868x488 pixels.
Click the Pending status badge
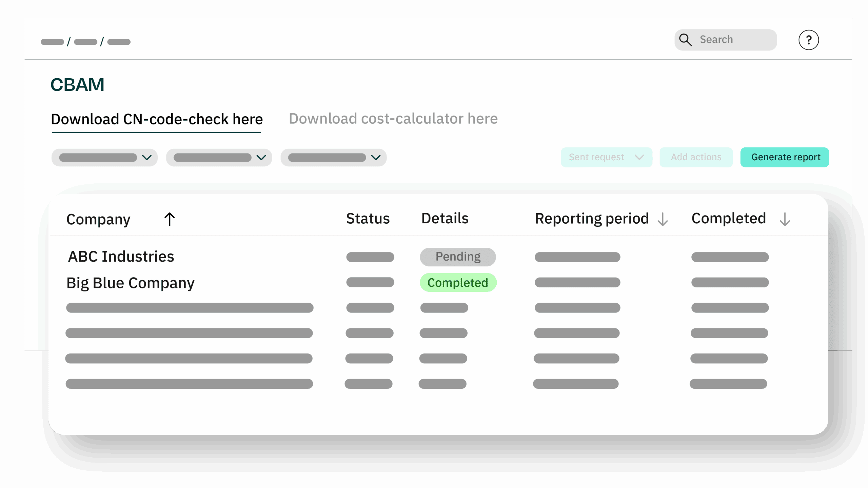click(x=458, y=257)
